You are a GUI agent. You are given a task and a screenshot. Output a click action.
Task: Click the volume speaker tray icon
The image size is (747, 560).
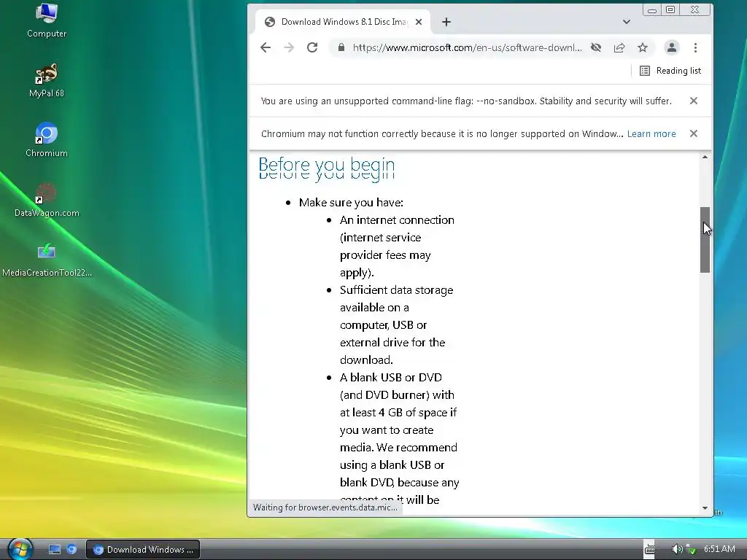[x=676, y=549]
